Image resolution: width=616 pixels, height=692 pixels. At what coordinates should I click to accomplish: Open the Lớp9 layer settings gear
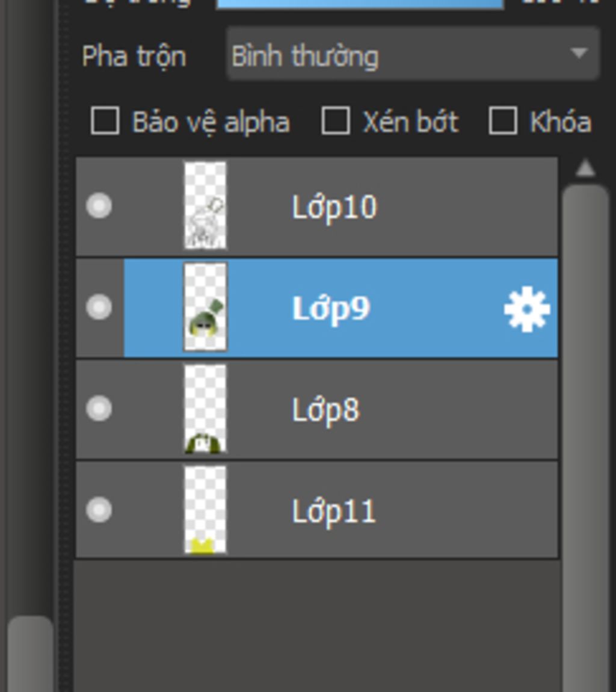(x=527, y=309)
